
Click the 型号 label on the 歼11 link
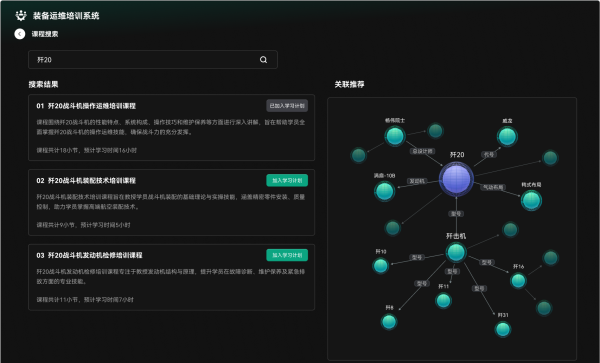pyautogui.click(x=452, y=271)
